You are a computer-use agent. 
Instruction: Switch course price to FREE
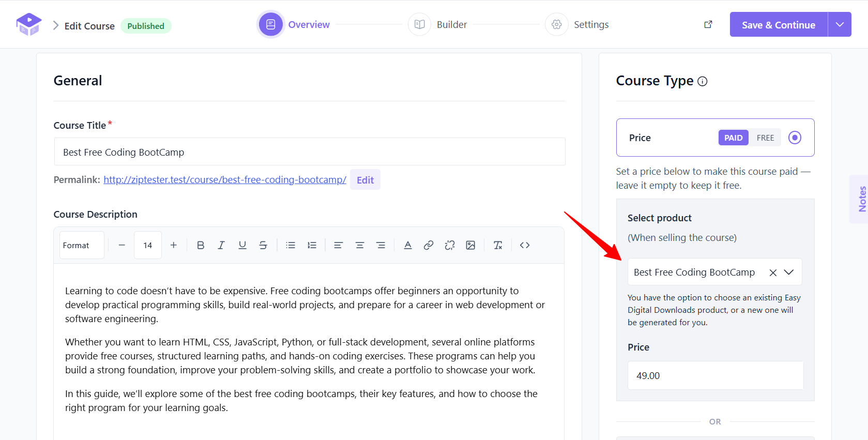(x=765, y=138)
